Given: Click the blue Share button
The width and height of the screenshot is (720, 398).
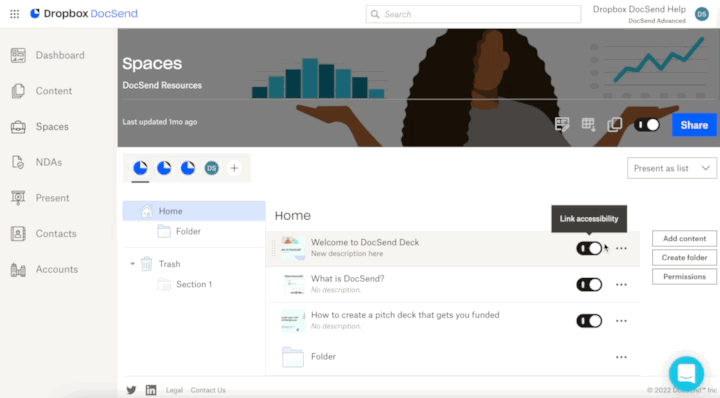Looking at the screenshot, I should pos(694,125).
